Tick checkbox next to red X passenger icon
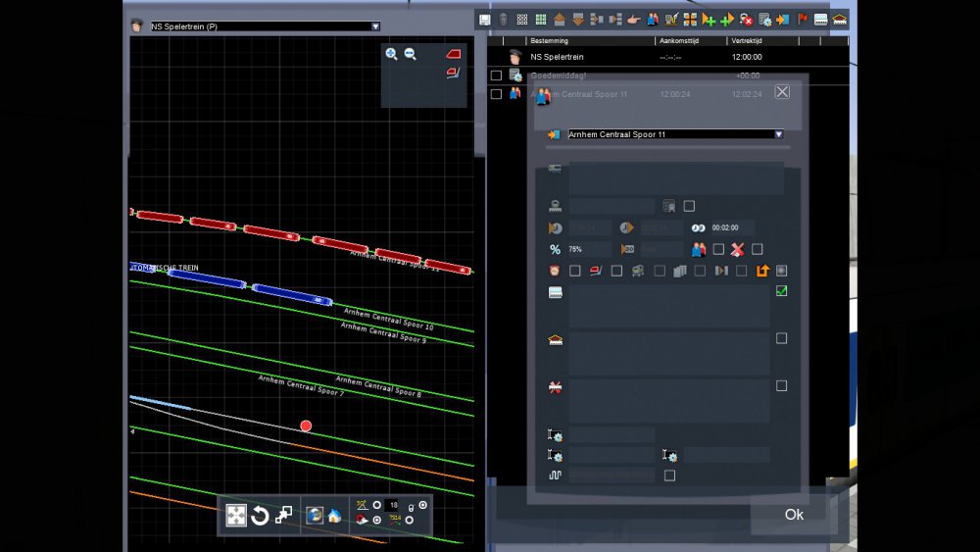Viewport: 980px width, 552px height. [757, 249]
